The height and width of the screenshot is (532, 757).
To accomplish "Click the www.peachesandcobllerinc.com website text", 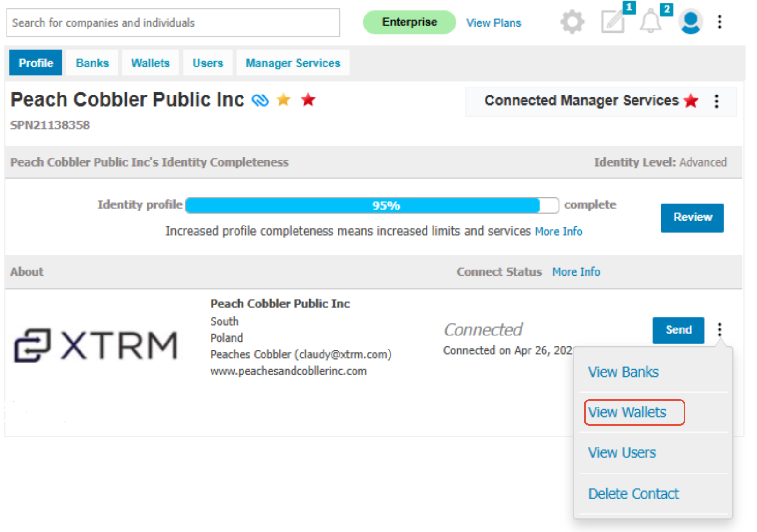I will click(288, 371).
